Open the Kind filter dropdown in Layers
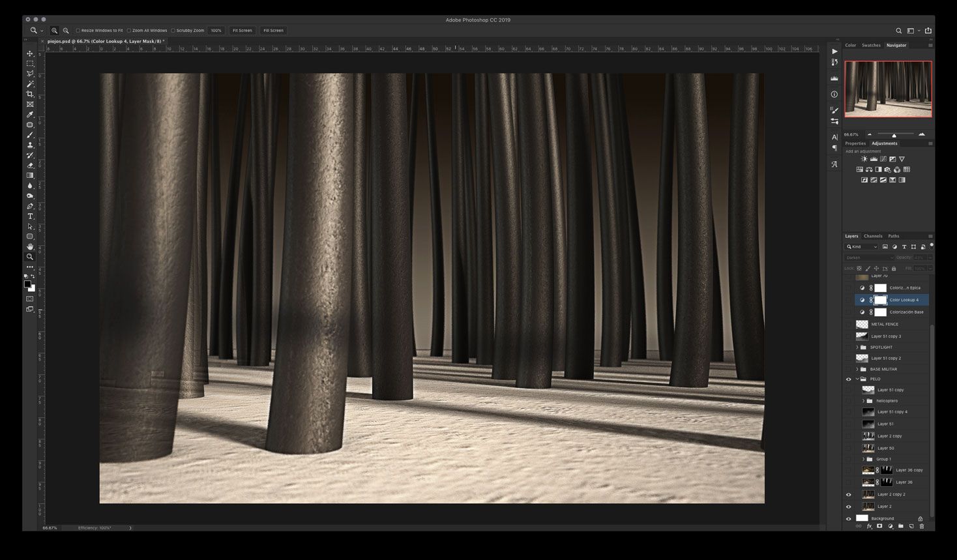 [862, 247]
